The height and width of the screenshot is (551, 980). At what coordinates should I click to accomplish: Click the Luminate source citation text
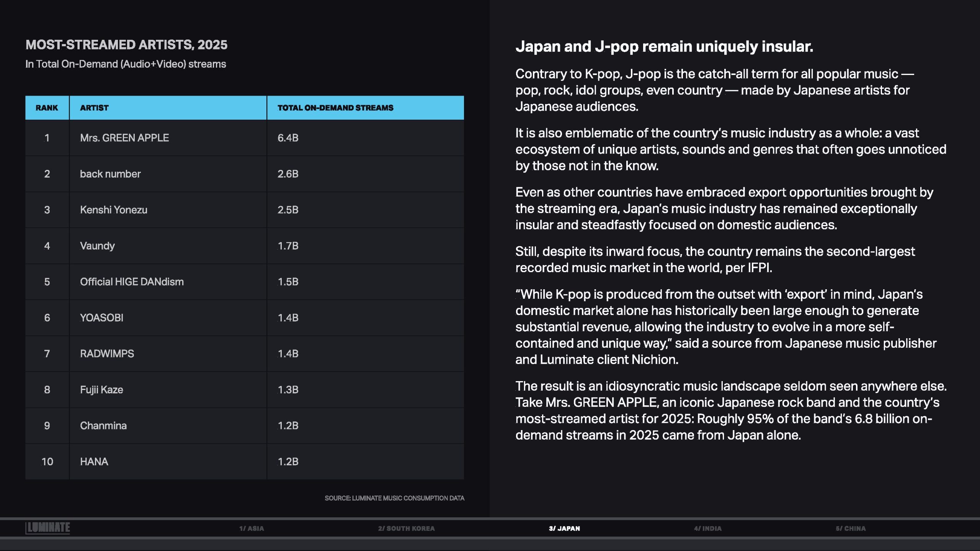pyautogui.click(x=394, y=498)
